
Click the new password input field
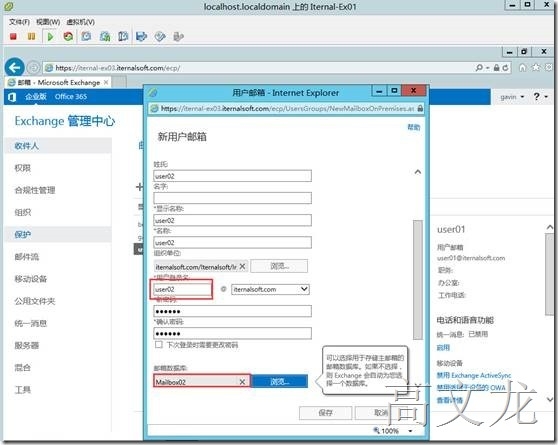tap(232, 311)
